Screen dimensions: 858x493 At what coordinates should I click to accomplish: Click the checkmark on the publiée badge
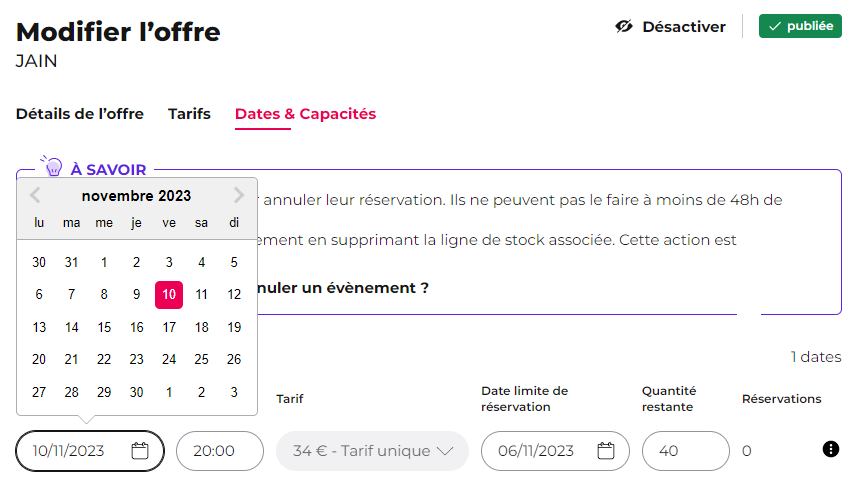(x=775, y=26)
